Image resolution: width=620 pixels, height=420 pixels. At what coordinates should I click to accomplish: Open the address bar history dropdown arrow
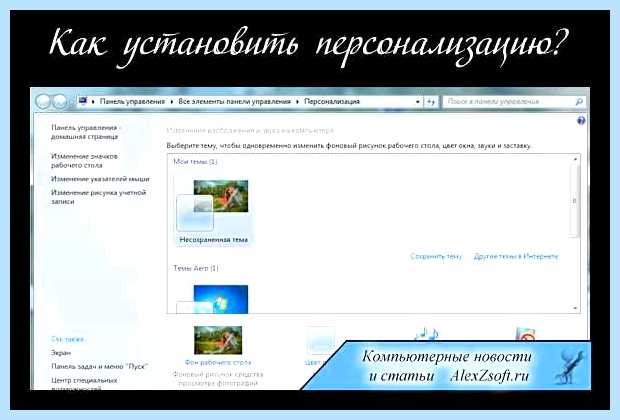(418, 102)
